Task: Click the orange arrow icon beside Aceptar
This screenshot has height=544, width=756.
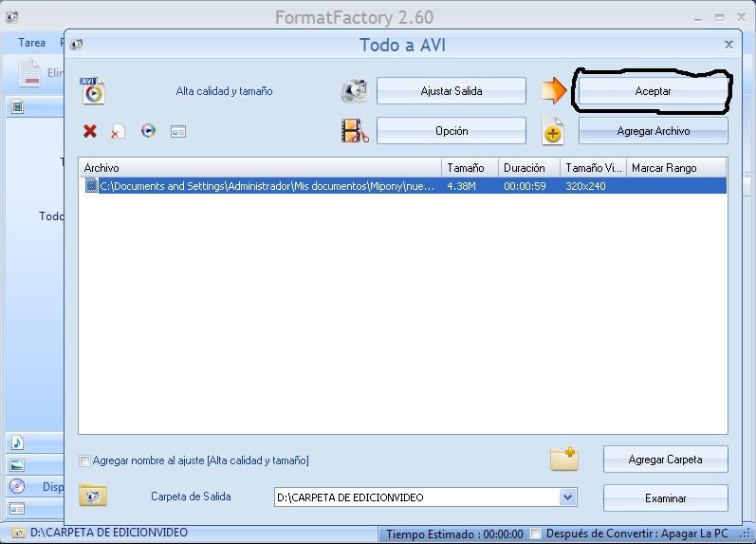Action: coord(554,91)
